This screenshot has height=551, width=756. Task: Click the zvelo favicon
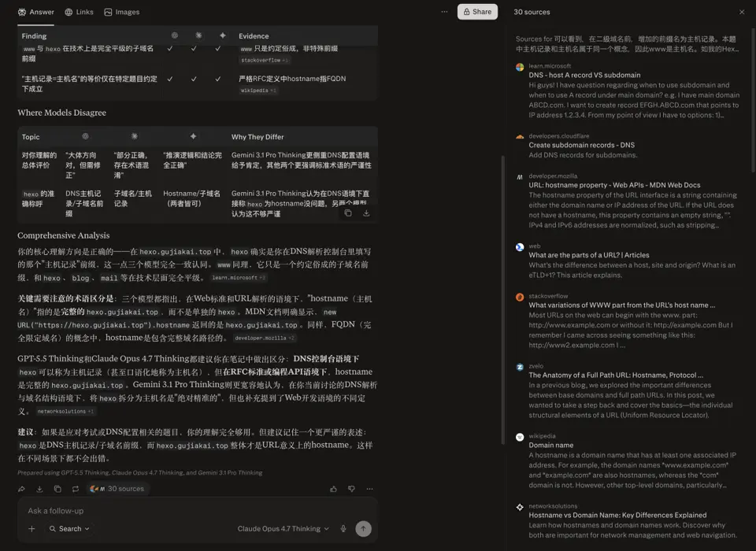pyautogui.click(x=520, y=367)
